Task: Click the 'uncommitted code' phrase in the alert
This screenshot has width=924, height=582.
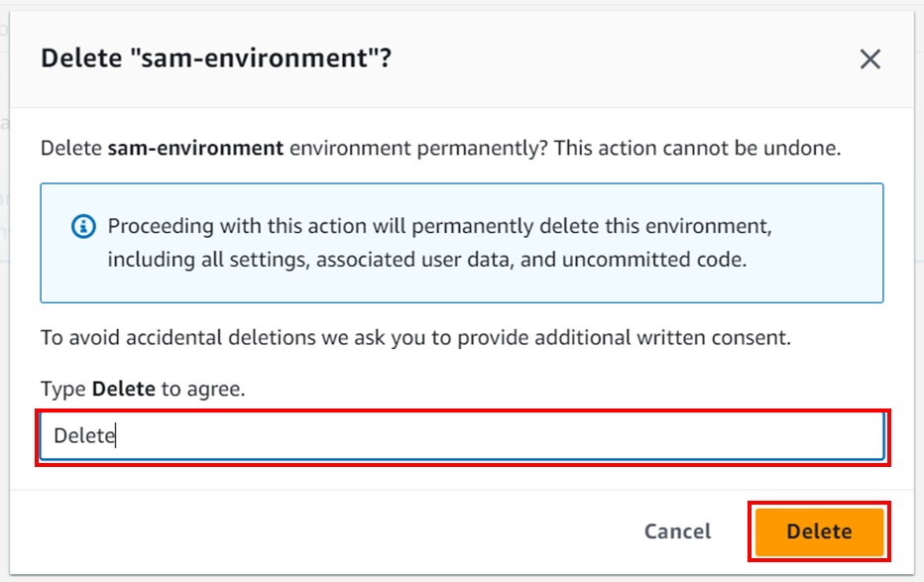Action: pyautogui.click(x=654, y=260)
